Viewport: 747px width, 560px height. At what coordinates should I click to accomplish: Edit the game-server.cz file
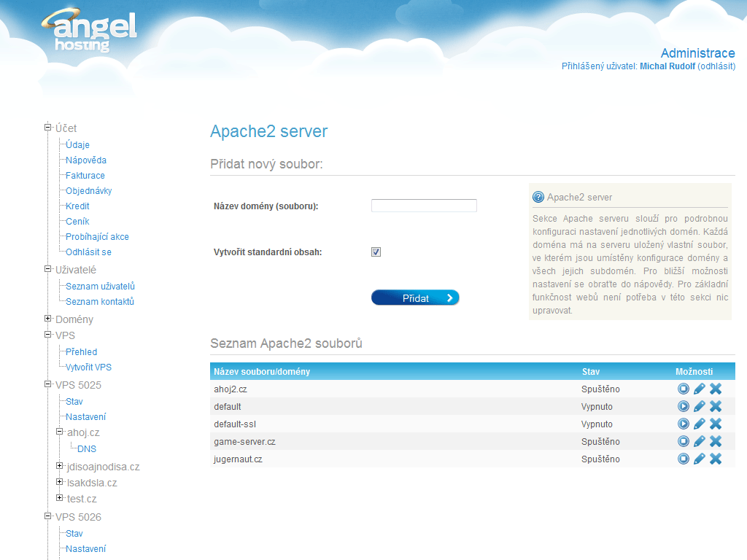click(x=700, y=441)
